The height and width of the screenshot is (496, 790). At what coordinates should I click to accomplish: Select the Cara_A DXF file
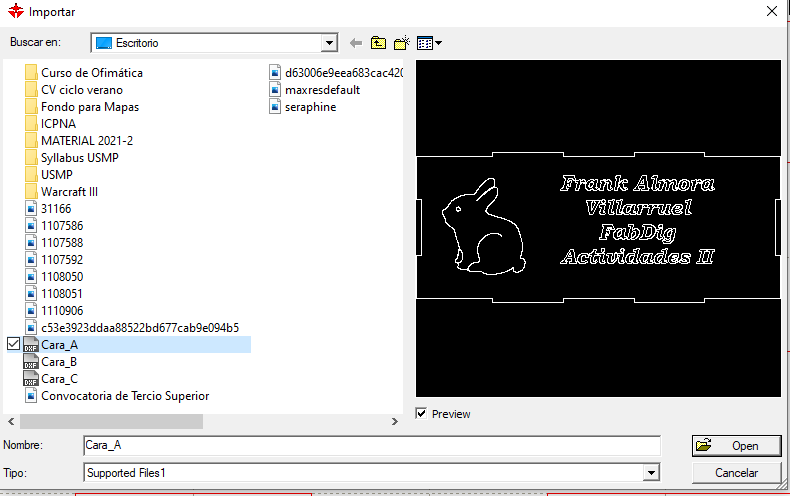coord(137,345)
